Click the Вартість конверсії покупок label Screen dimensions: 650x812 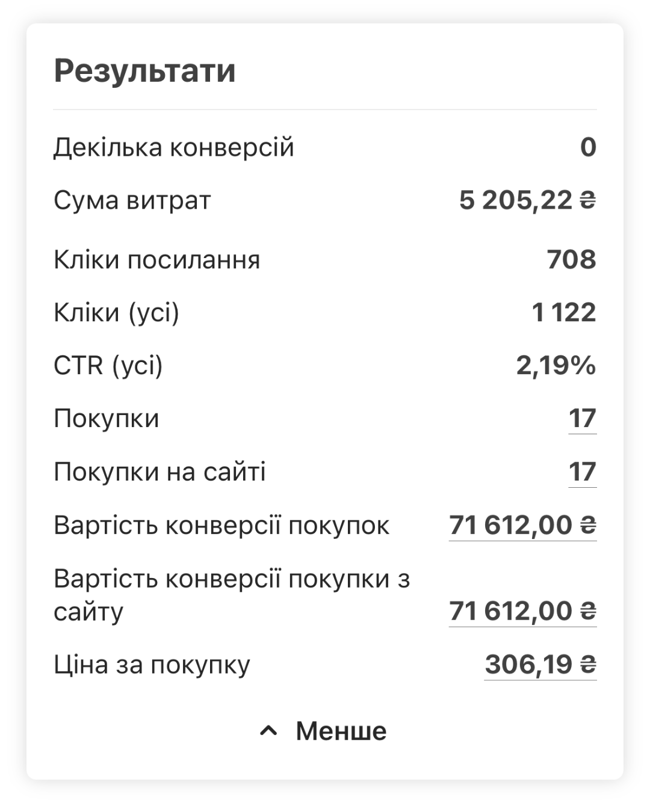(x=221, y=526)
